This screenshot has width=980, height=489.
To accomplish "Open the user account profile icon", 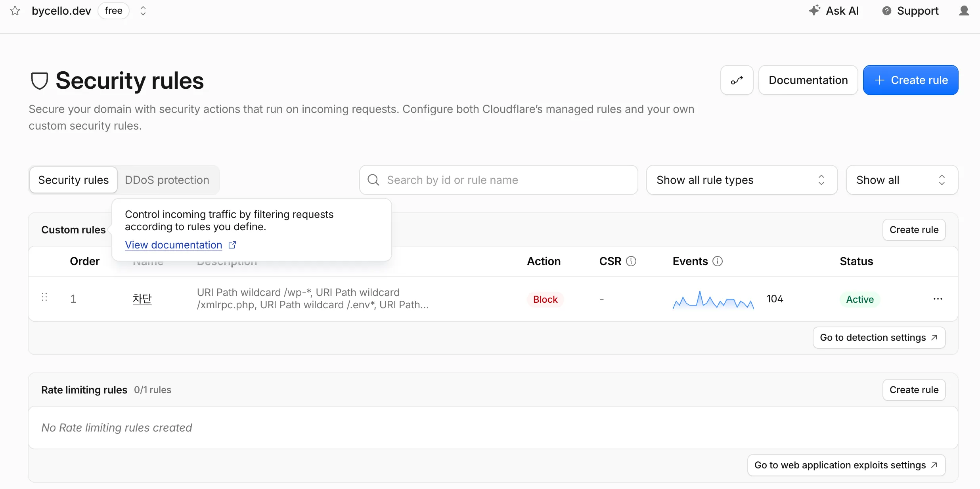I will tap(964, 11).
